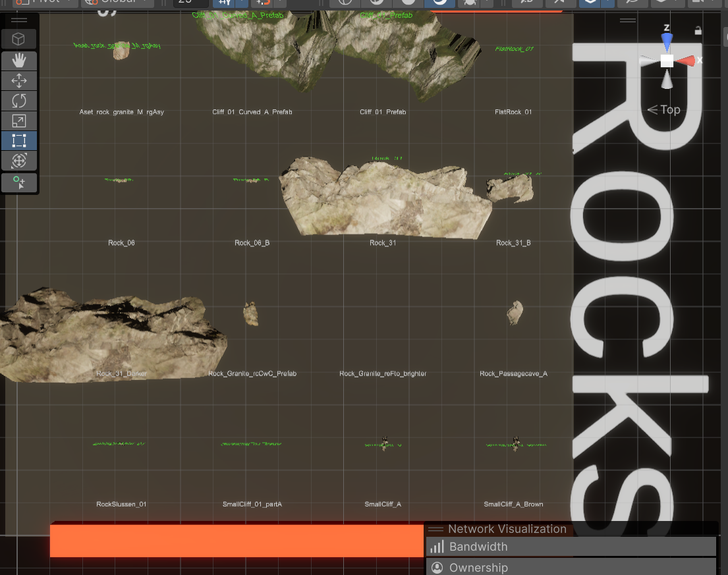Screen dimensions: 728x575
Task: Open the custom editor tools icon
Action: (x=19, y=182)
